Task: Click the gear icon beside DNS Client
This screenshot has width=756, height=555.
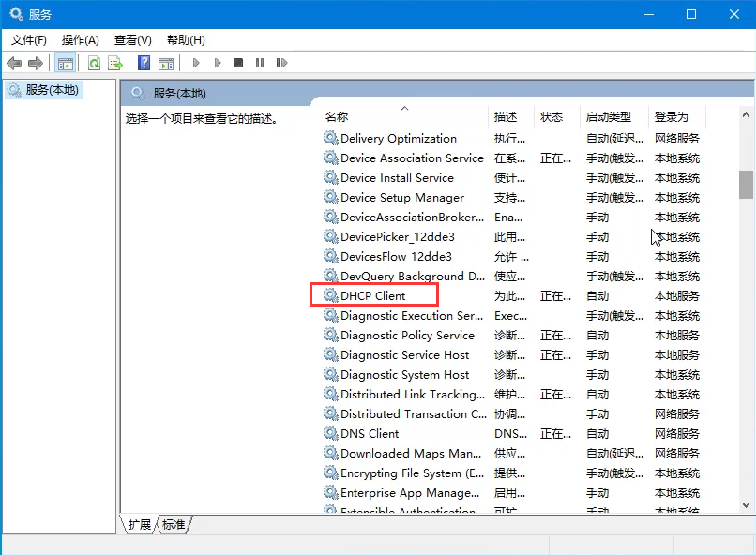Action: pos(331,433)
